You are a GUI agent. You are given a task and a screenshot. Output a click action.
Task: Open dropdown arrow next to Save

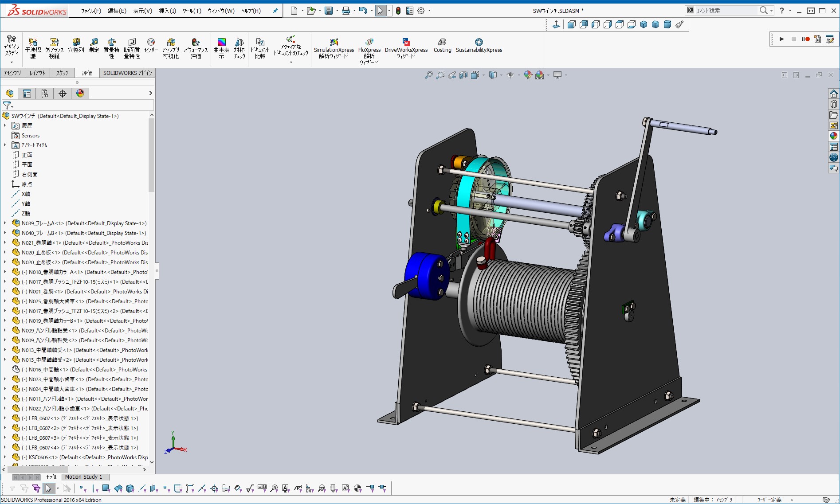coord(337,11)
